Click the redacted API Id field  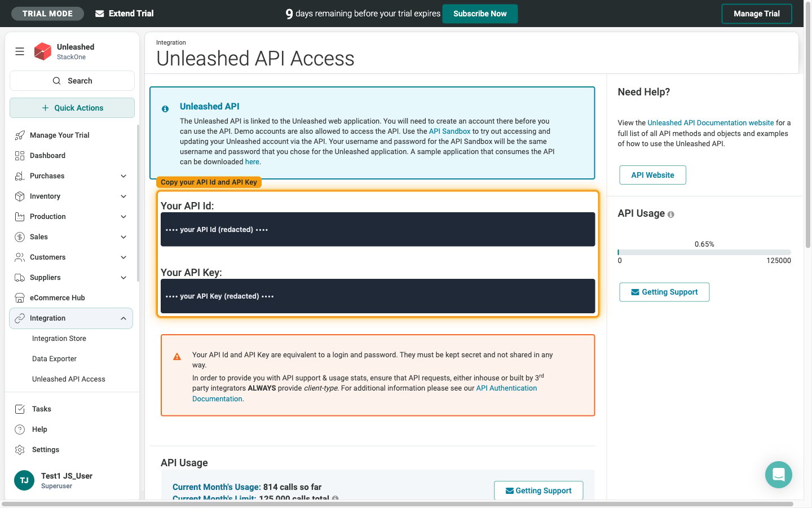[x=378, y=229]
